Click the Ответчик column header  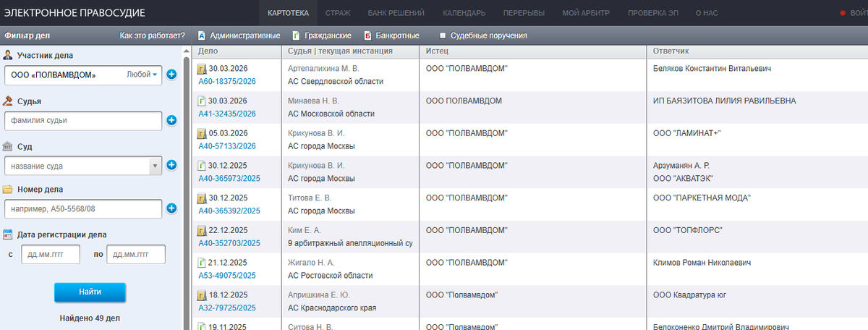click(670, 51)
